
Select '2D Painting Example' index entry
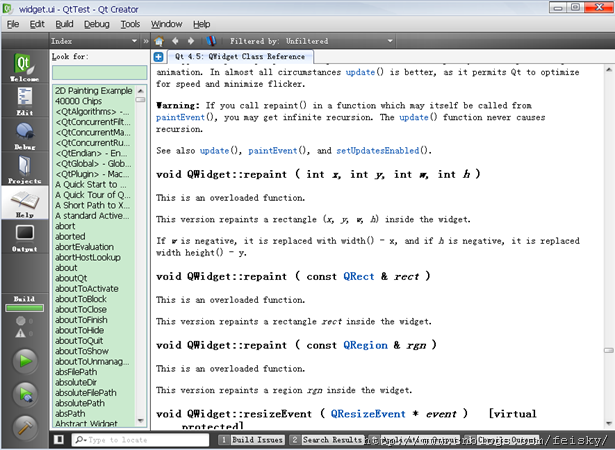(x=94, y=91)
